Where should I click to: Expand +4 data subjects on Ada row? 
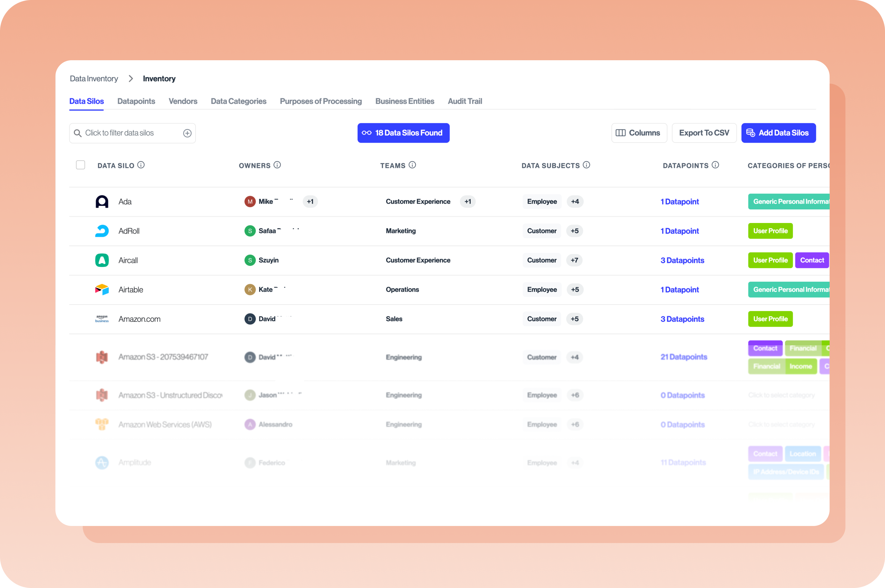[575, 201]
